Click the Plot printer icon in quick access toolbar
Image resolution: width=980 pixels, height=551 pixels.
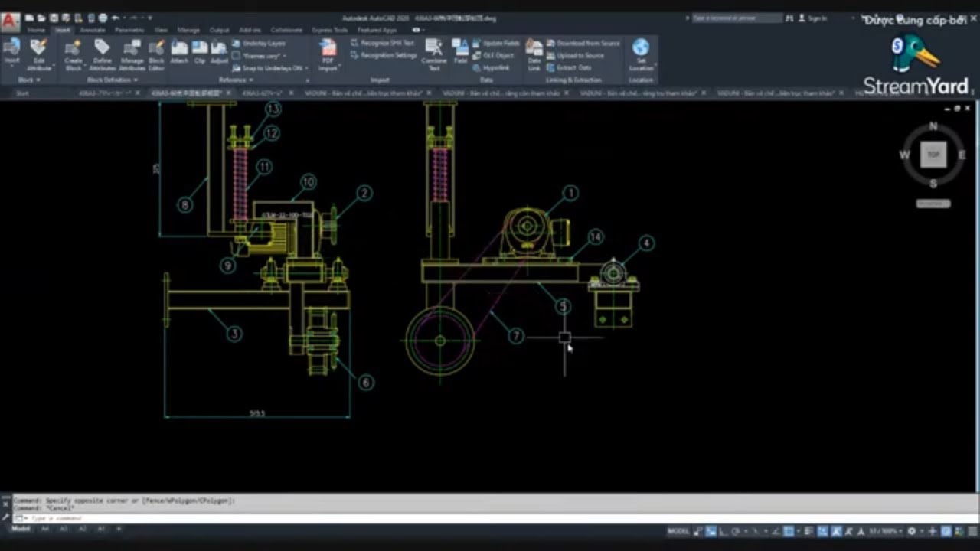tap(103, 18)
